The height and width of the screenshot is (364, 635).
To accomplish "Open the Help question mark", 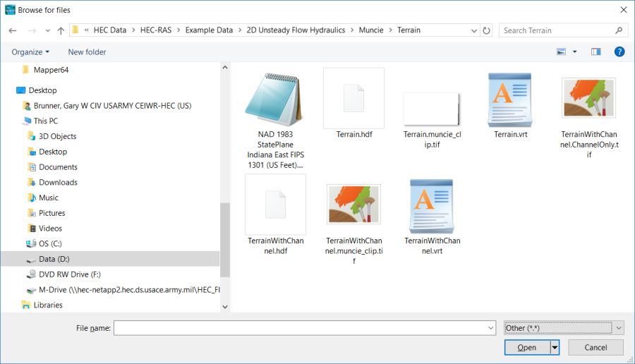I will [619, 51].
